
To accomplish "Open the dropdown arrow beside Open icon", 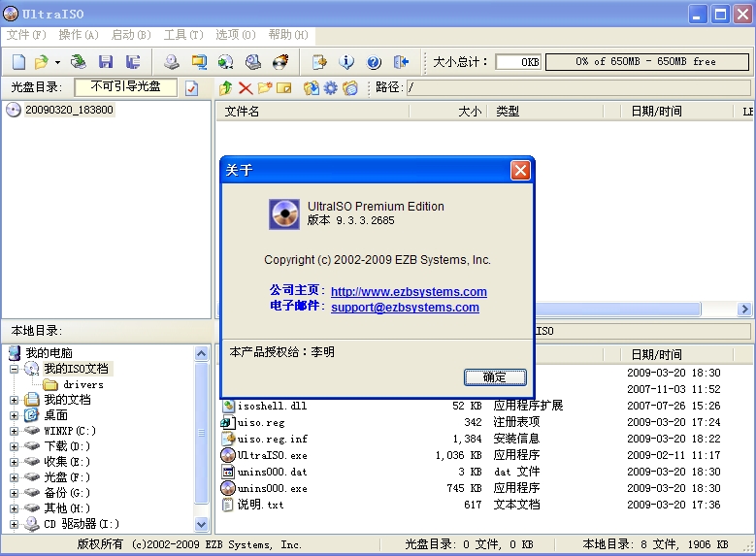I will click(57, 62).
